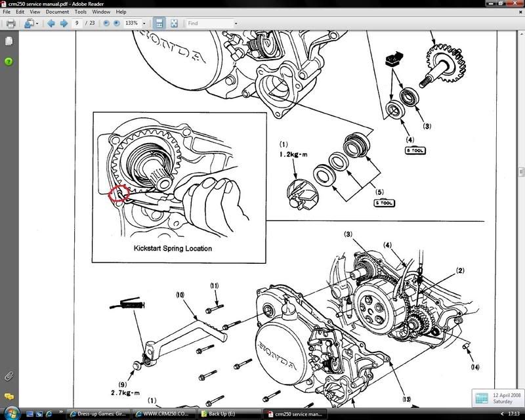
Task: Click the total page count '/ 23' text
Action: 90,23
